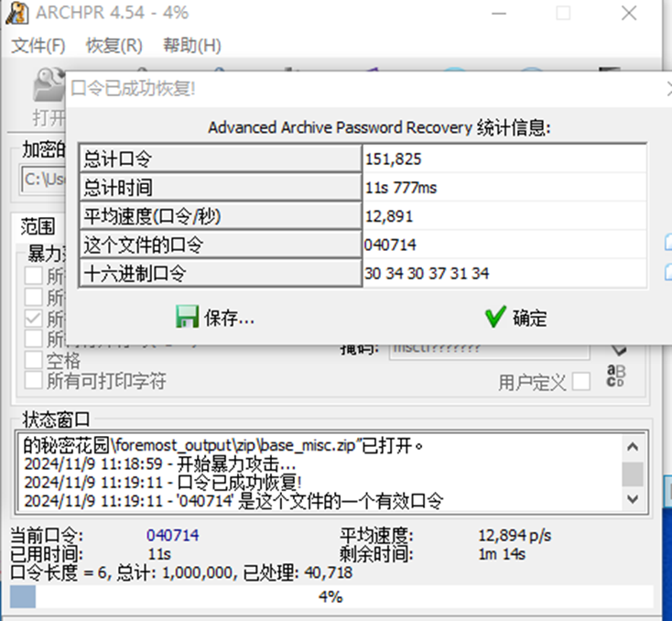Click the 总计时间 row label

(x=221, y=188)
